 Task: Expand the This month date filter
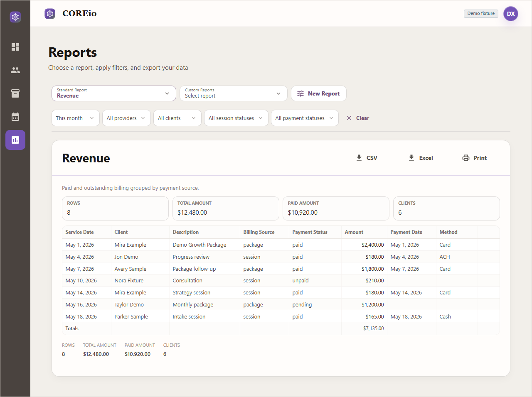tap(76, 118)
